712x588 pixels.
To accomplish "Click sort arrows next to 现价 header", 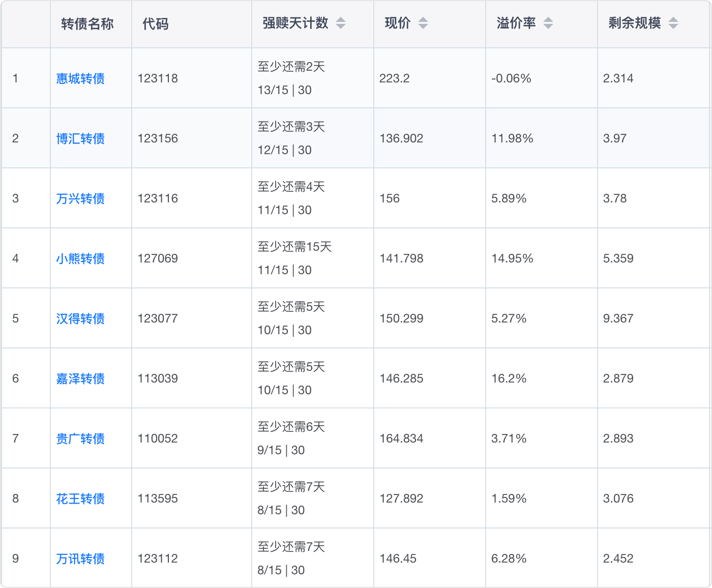I will (423, 23).
